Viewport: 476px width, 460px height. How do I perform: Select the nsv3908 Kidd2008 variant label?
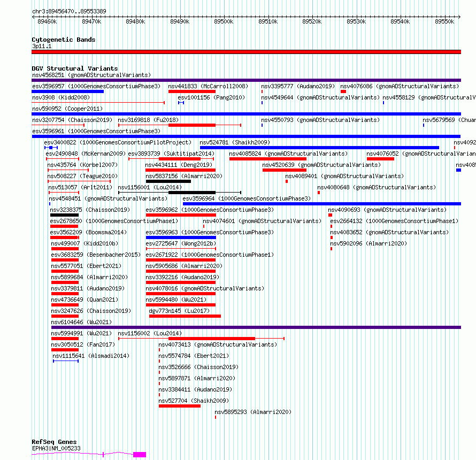tap(61, 97)
